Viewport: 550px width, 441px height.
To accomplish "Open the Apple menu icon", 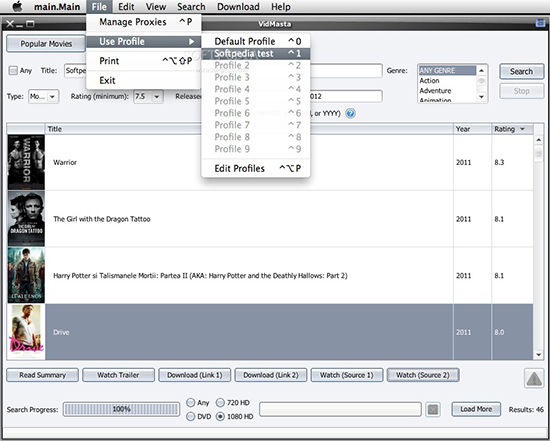I will (17, 6).
